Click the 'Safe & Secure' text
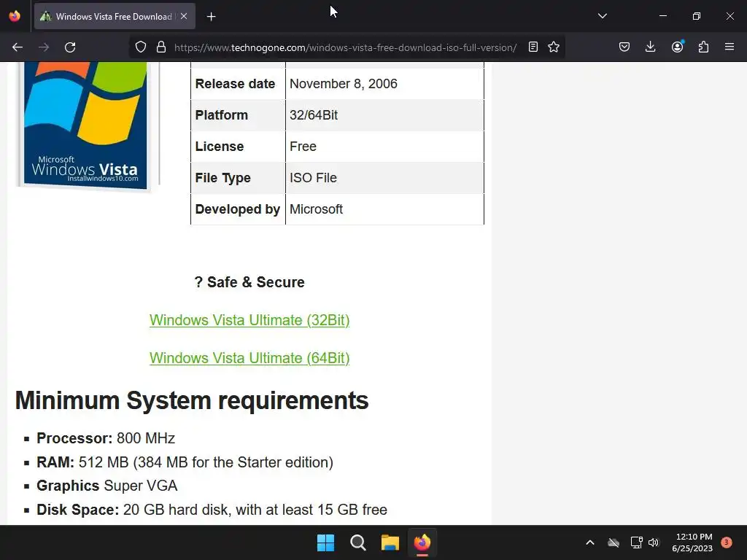The height and width of the screenshot is (560, 747). point(256,282)
